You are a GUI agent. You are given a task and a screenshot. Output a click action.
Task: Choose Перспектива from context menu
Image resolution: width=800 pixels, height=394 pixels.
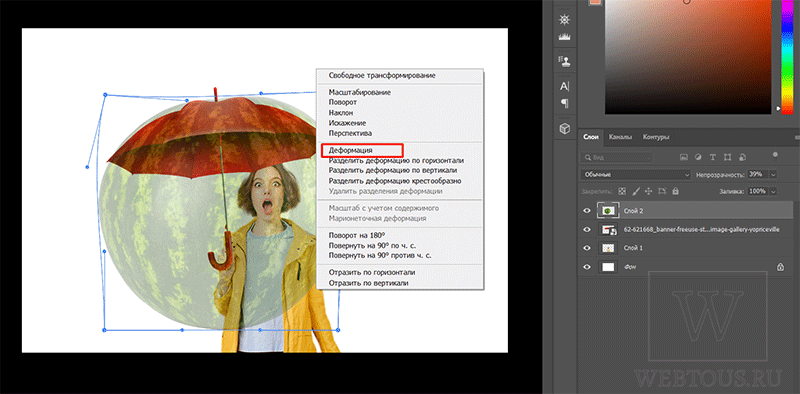[x=351, y=133]
